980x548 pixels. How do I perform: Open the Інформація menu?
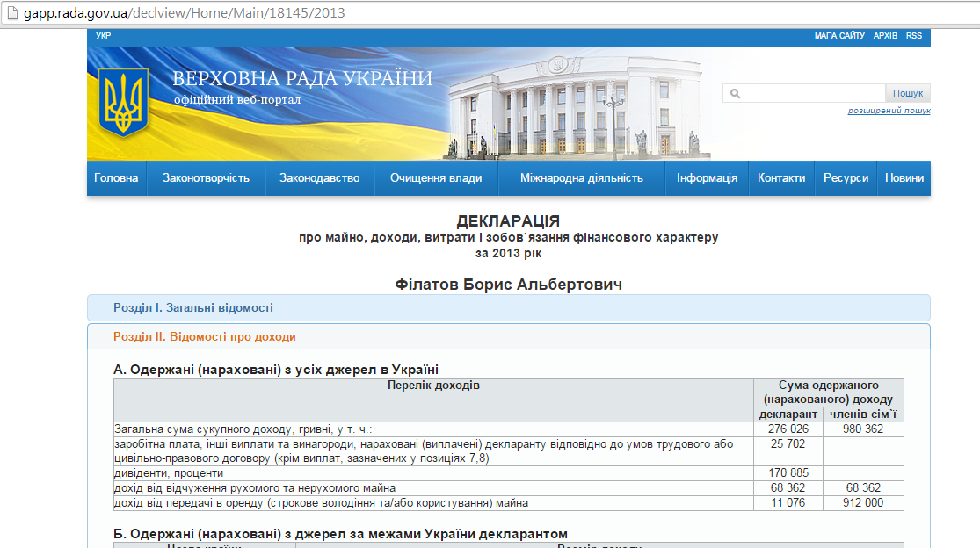(707, 178)
